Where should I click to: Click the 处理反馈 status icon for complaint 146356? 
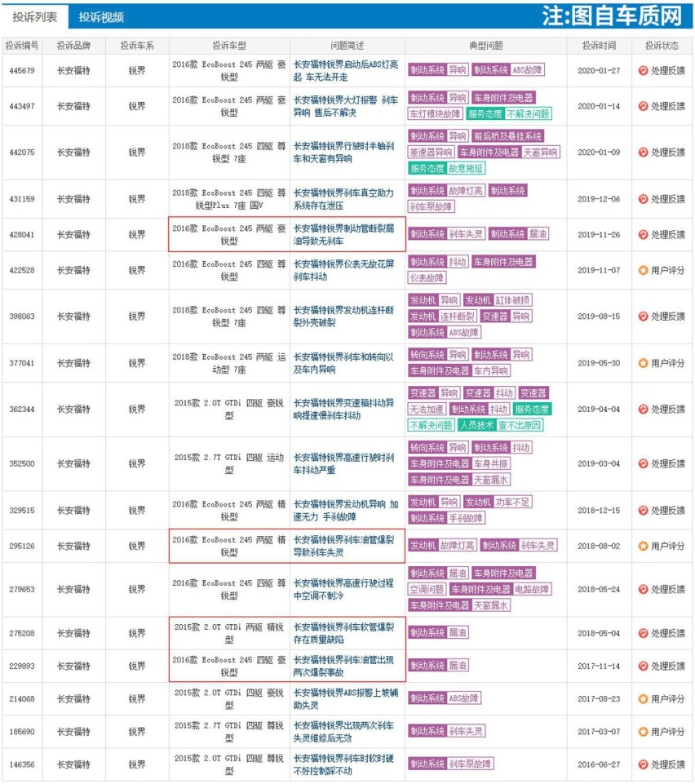[x=643, y=764]
